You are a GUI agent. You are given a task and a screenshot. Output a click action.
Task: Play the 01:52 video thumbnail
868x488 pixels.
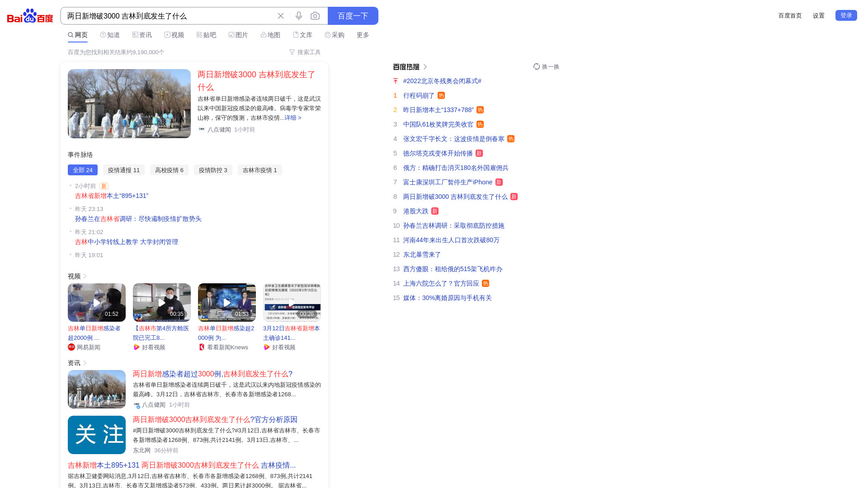coord(97,302)
